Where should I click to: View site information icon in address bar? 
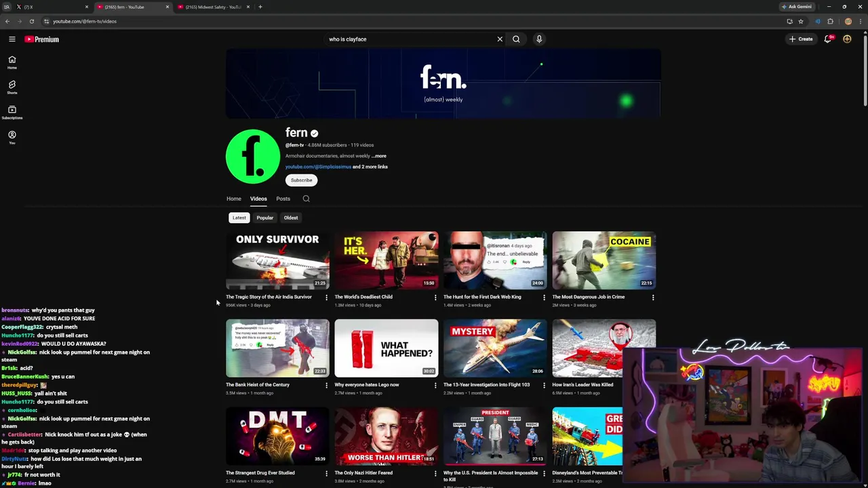click(x=46, y=21)
